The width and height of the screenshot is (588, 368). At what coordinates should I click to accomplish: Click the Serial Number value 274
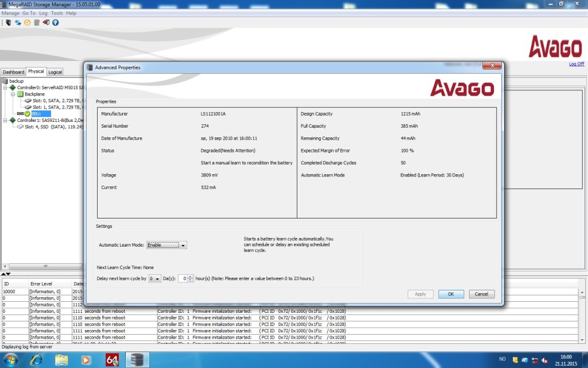pos(205,126)
